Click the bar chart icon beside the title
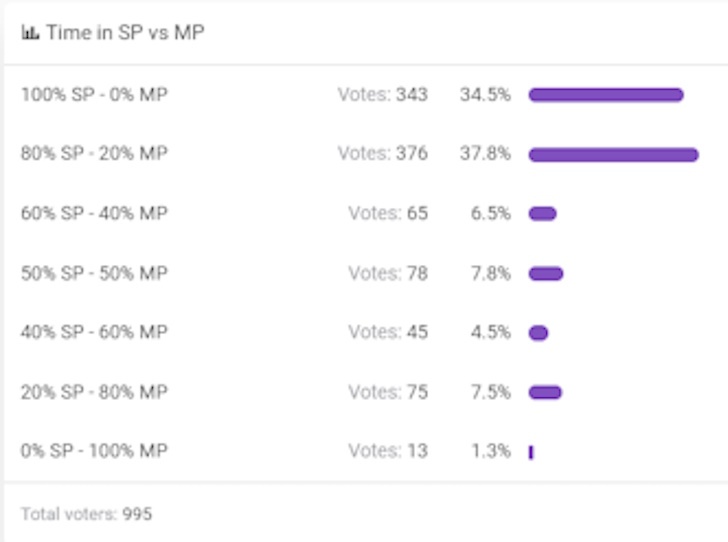728x542 pixels. [30, 33]
